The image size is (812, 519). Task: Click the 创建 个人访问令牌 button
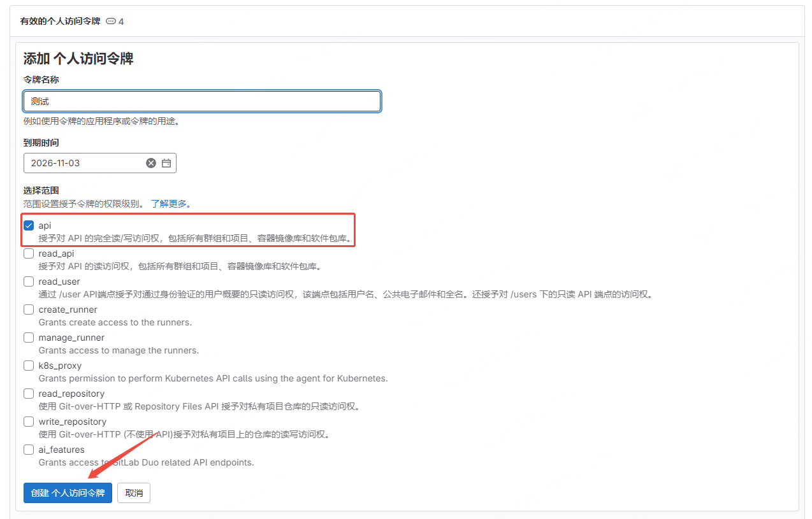pos(68,493)
